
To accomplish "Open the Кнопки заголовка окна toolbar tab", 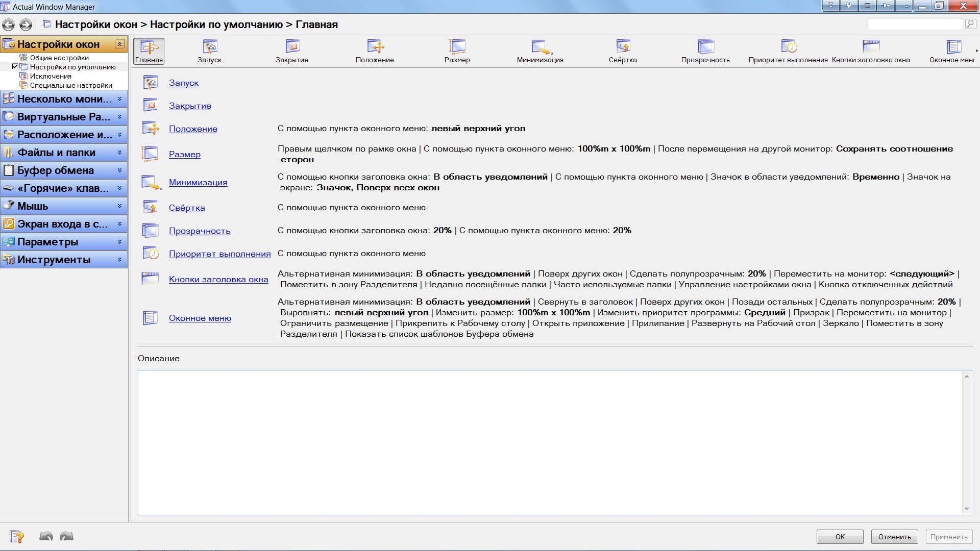I will click(x=871, y=51).
